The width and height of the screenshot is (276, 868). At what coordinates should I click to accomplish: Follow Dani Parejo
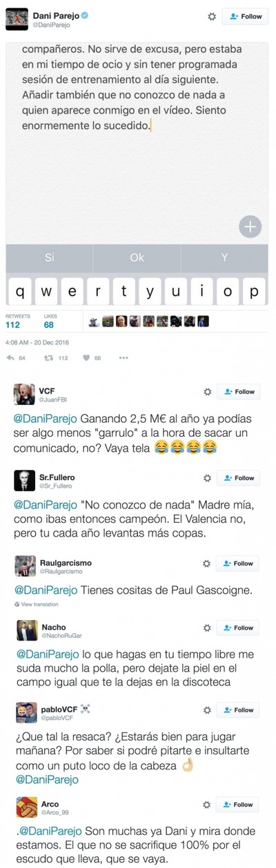click(x=245, y=16)
